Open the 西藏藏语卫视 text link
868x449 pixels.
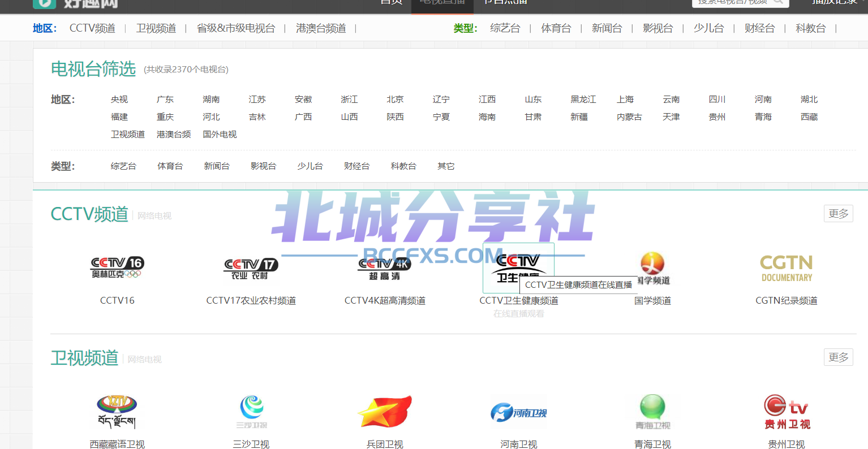117,444
